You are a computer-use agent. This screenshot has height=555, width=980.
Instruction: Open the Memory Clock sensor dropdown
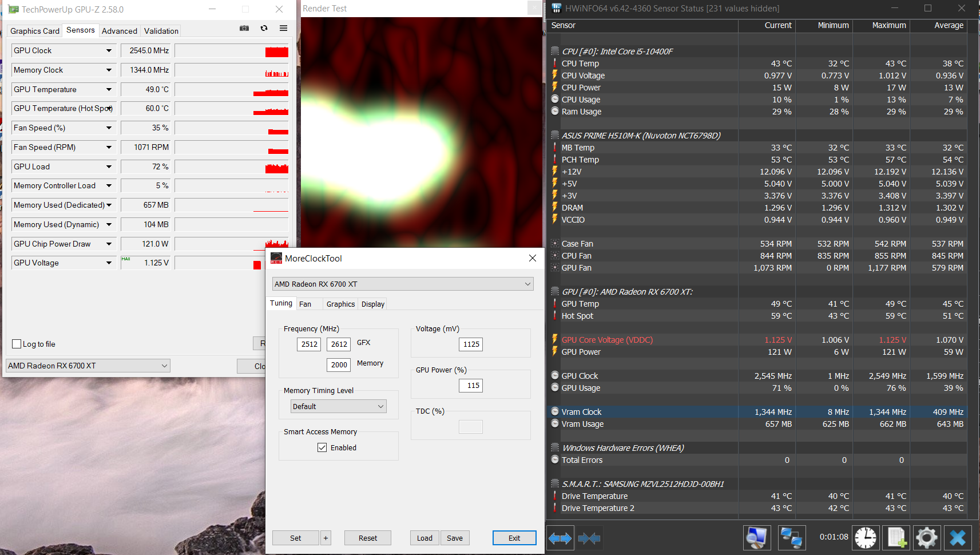click(109, 70)
